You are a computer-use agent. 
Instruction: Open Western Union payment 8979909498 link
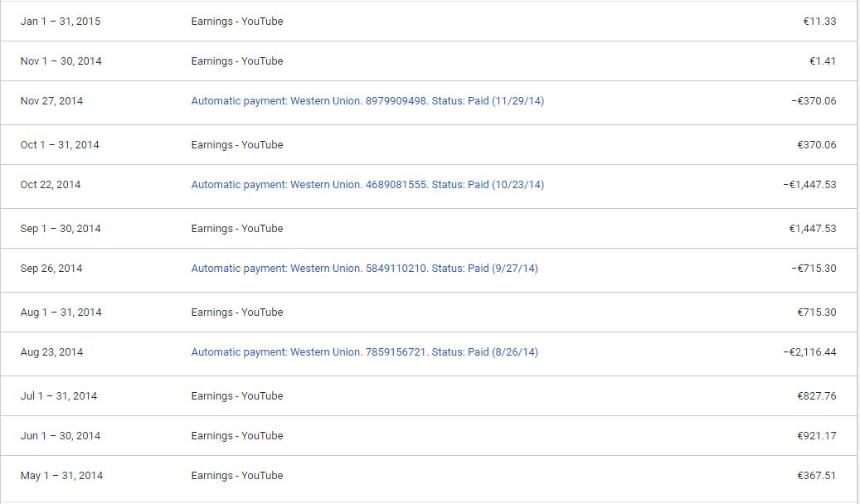pyautogui.click(x=367, y=101)
